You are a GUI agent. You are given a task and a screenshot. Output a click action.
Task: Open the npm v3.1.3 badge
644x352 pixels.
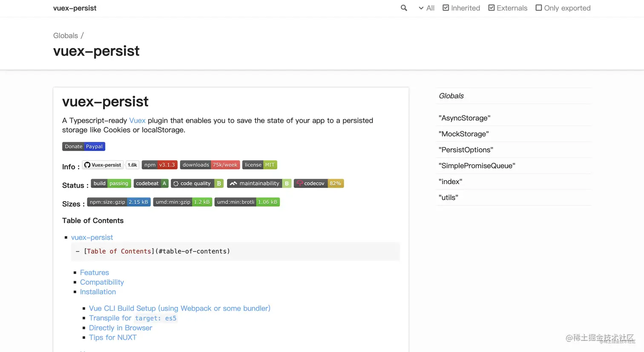click(x=160, y=165)
